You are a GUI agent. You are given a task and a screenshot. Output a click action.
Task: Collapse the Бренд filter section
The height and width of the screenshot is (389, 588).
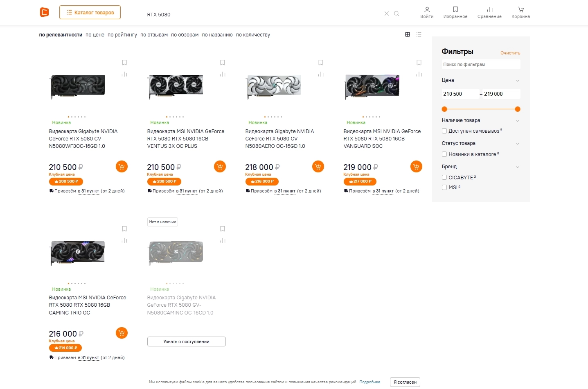[518, 167]
